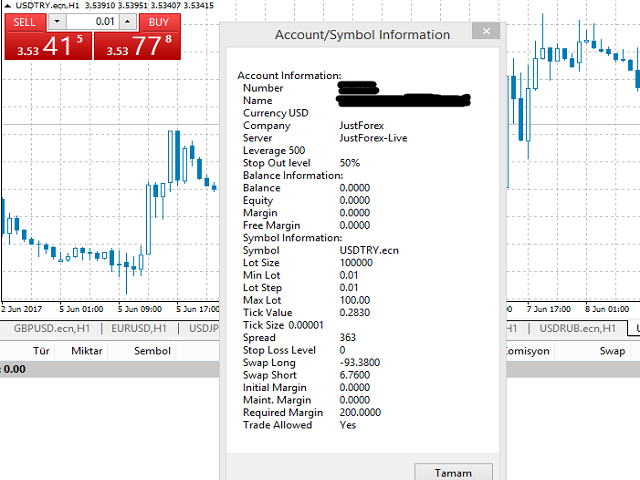Click the USDTRY.ecn symbol value

tap(369, 250)
